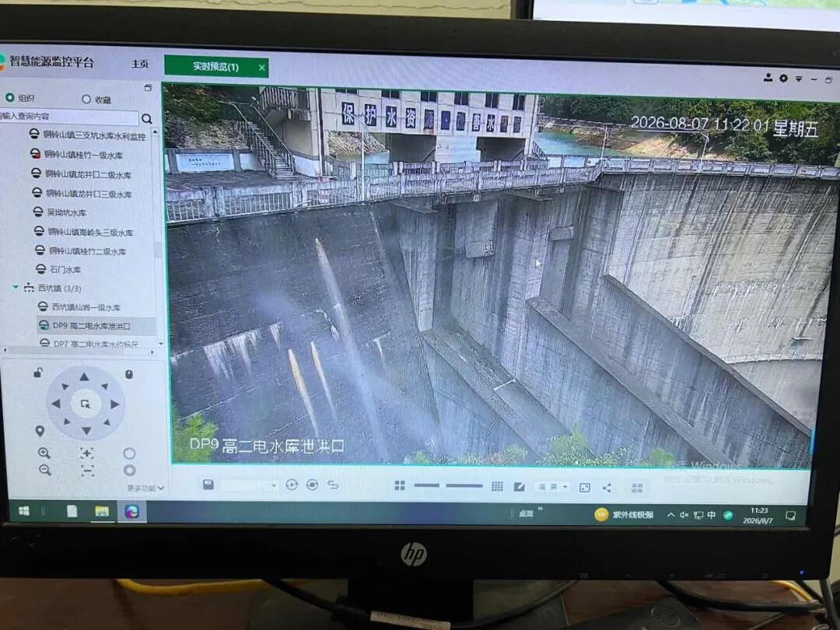Click the center PTZ pointer-select button
Screen dimensions: 840x630
pos(86,404)
